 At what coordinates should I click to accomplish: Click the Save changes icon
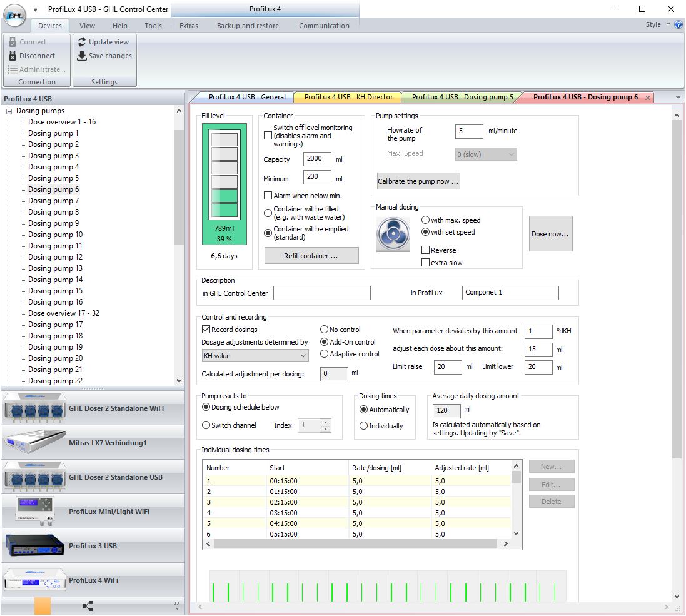pos(82,56)
